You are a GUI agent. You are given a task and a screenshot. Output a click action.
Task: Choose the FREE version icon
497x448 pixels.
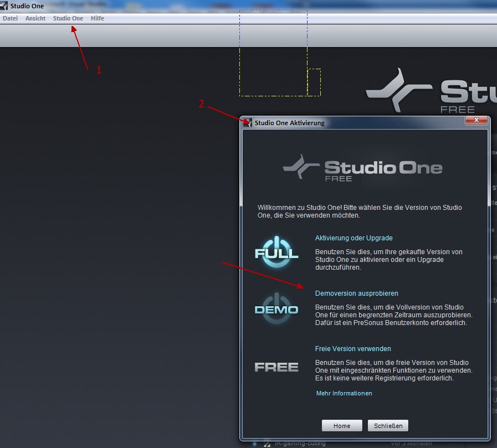coord(276,367)
